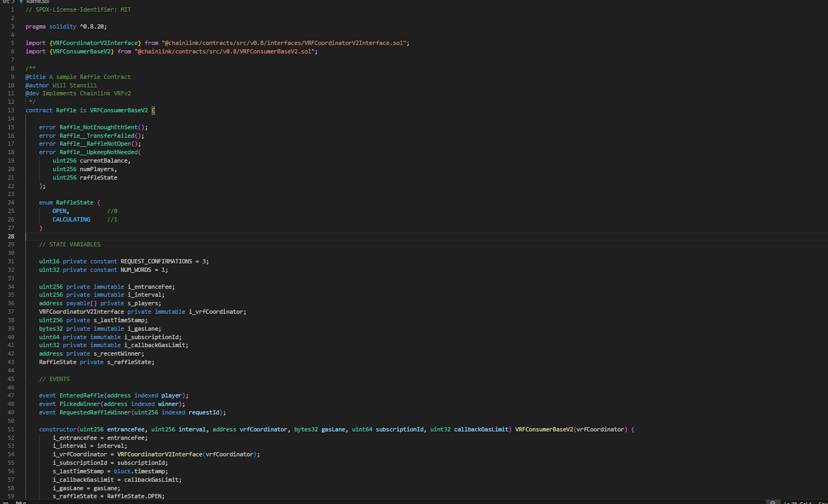Screen dimensions: 828x504
Task: Open the Raffle.sol breadcrumb item
Action: pos(38,2)
